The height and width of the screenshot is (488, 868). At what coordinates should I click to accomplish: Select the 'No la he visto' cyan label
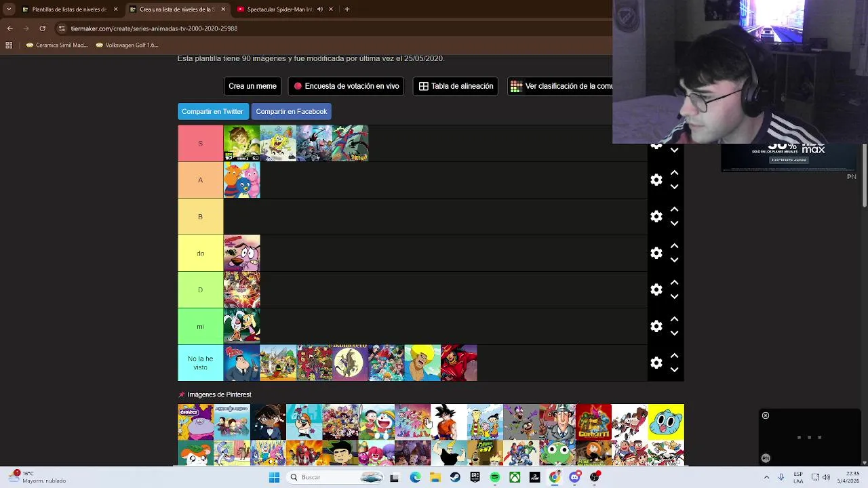coord(200,363)
